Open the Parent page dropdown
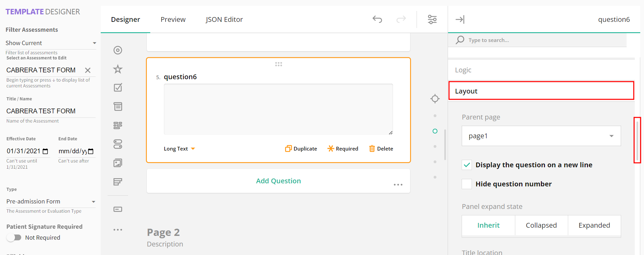Viewport: 644px width, 255px height. point(541,136)
